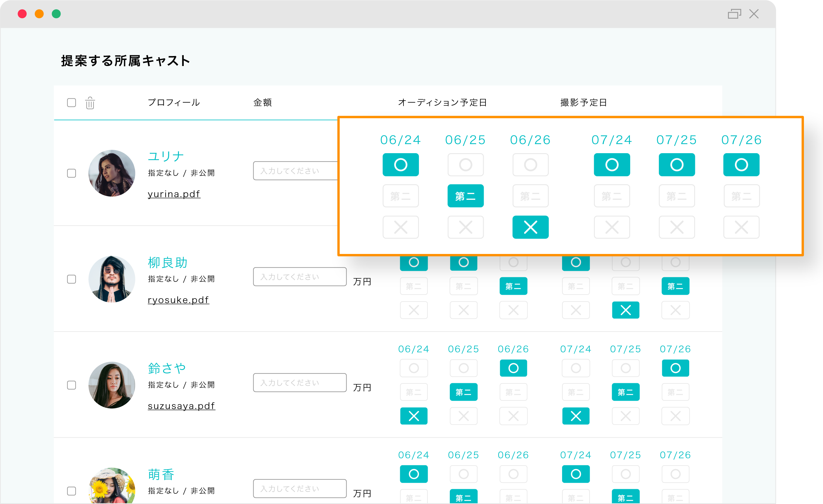Select circle for 萌香 on 07/26
Image resolution: width=823 pixels, height=504 pixels.
(x=675, y=474)
